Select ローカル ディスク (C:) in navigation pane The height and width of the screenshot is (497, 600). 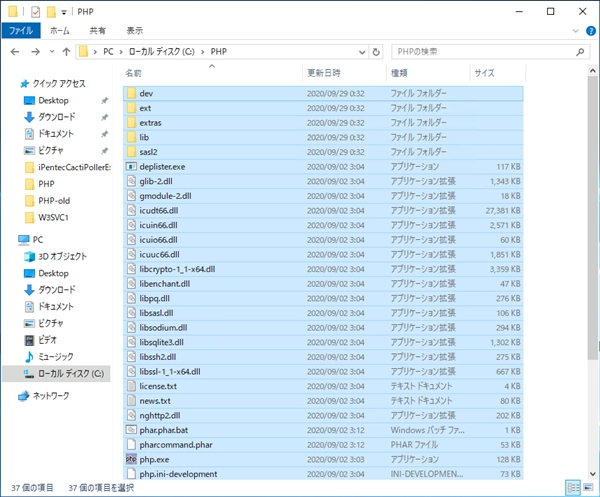(56, 373)
